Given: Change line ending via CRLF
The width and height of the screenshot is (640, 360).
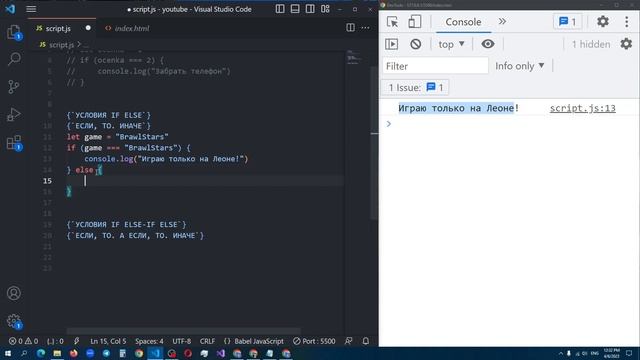Looking at the screenshot, I should 207,341.
